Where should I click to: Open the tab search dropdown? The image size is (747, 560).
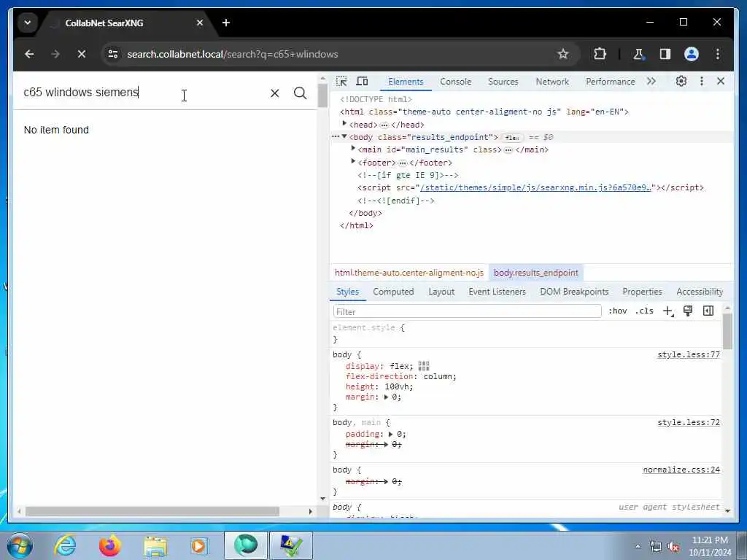tap(28, 23)
